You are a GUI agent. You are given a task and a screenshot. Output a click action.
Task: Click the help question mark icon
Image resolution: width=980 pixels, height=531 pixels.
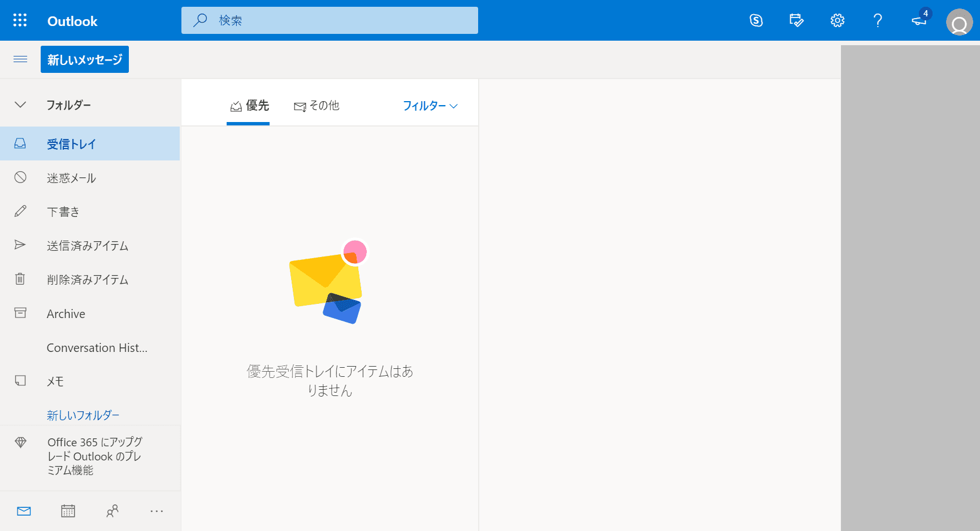[877, 21]
